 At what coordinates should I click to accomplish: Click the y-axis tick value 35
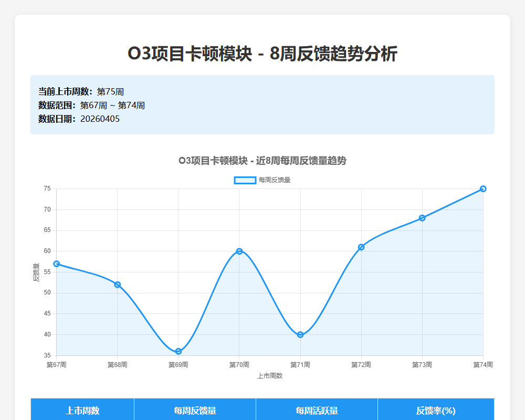coord(47,355)
